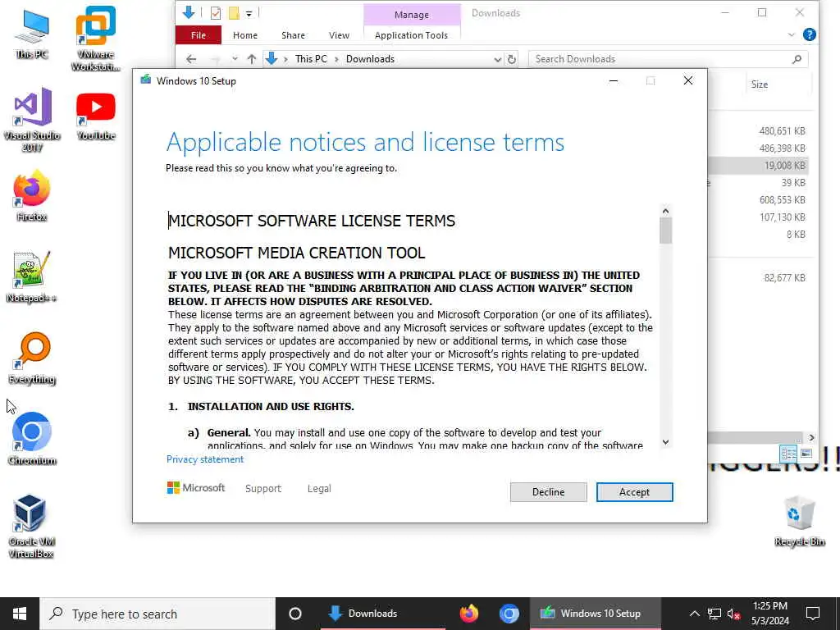Screen dimensions: 840x630
Task: Launch Firefox from desktop
Action: (32, 195)
